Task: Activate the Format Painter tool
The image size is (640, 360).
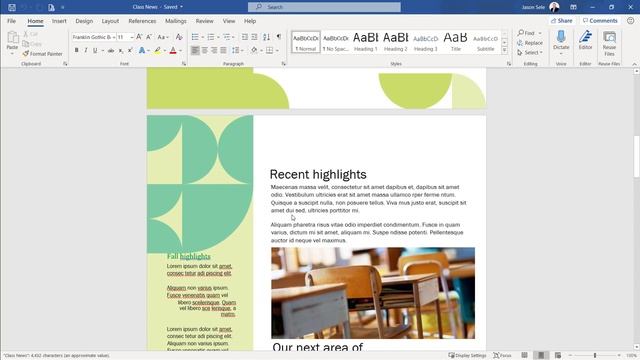Action: 42,53
